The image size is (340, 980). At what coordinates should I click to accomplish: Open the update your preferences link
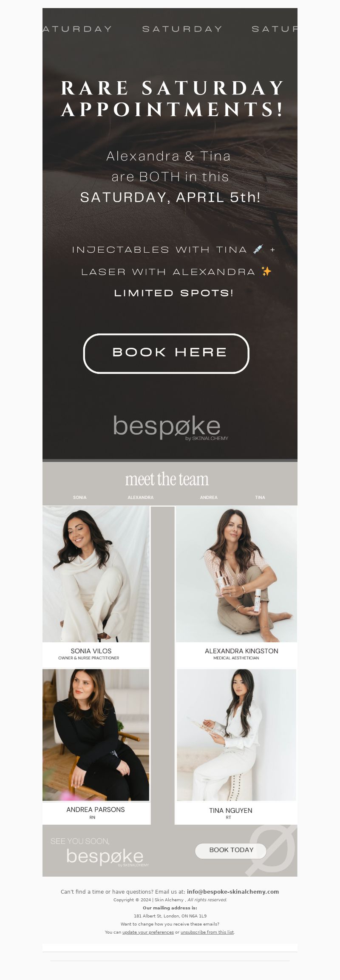tap(148, 932)
